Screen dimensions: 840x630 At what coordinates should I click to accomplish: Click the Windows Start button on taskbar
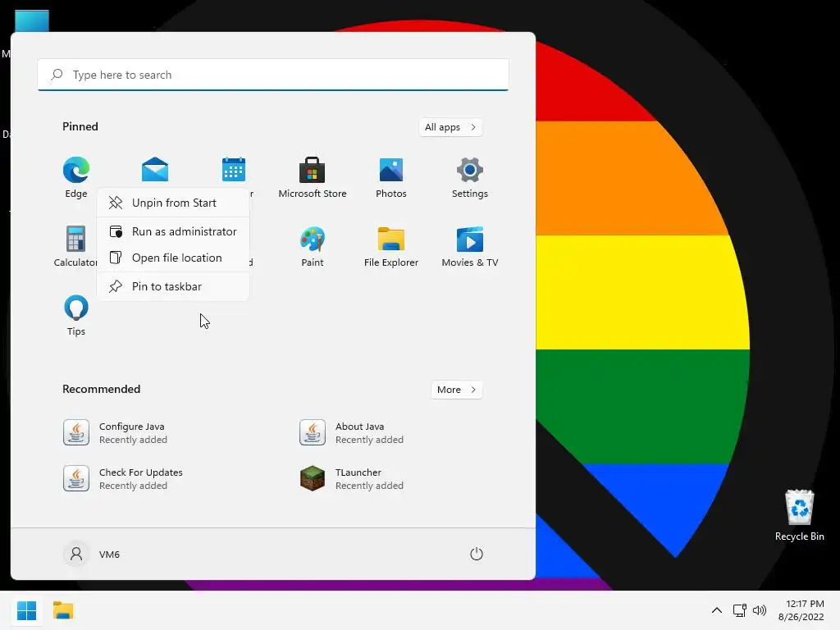pyautogui.click(x=26, y=610)
